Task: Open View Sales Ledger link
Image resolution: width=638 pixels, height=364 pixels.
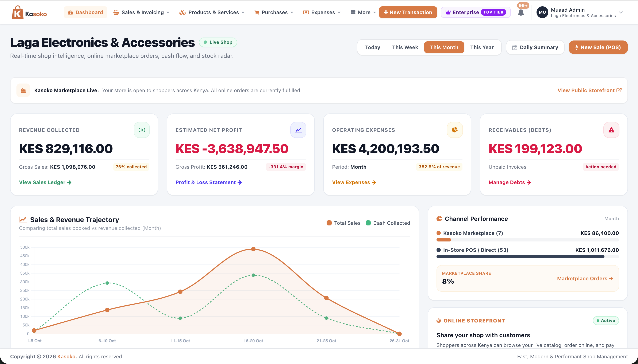Action: [x=45, y=182]
